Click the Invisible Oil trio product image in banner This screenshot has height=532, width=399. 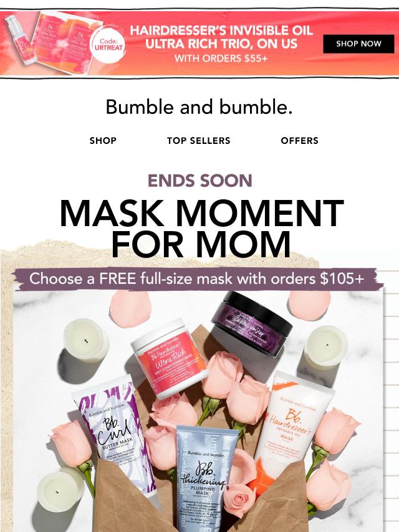52,42
